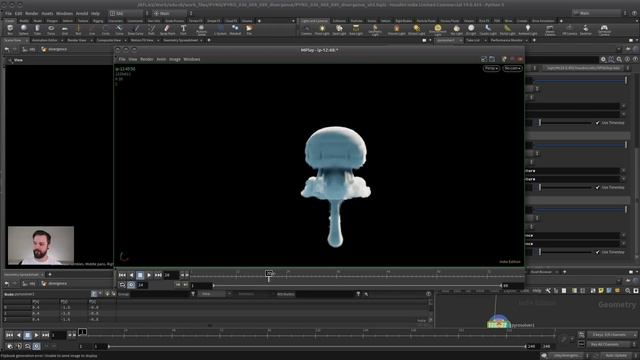Select the Tube shelf tool
The width and height of the screenshot is (640, 360).
[x=38, y=29]
